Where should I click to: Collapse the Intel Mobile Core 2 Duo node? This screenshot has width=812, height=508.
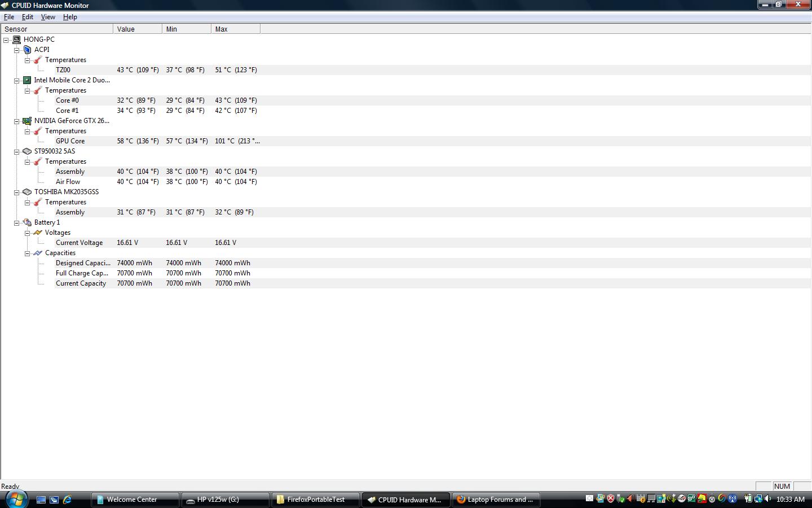[x=17, y=81]
